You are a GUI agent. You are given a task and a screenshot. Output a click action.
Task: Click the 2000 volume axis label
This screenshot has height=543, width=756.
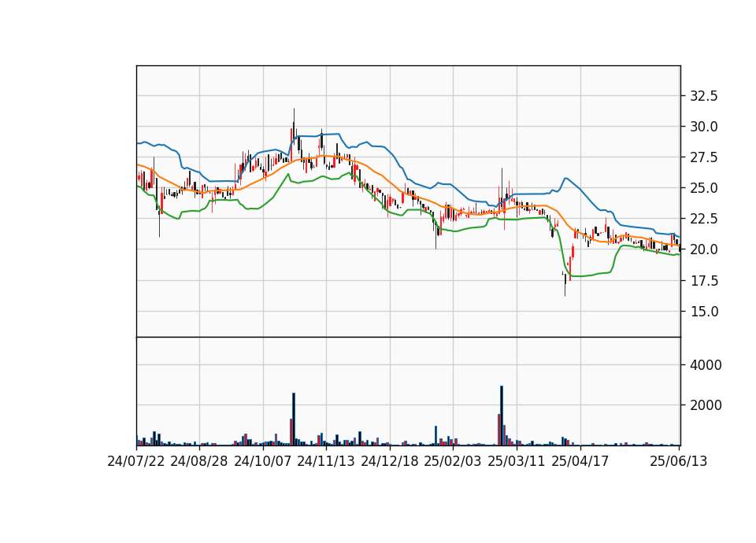click(706, 405)
